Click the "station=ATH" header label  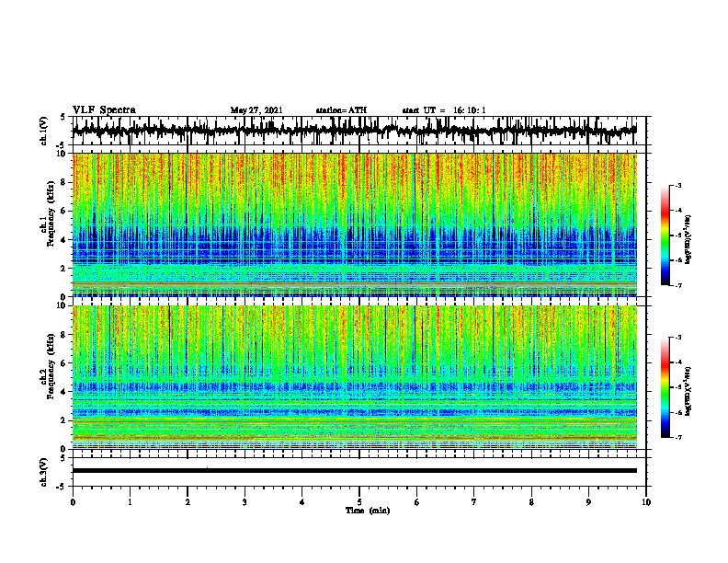click(x=341, y=110)
